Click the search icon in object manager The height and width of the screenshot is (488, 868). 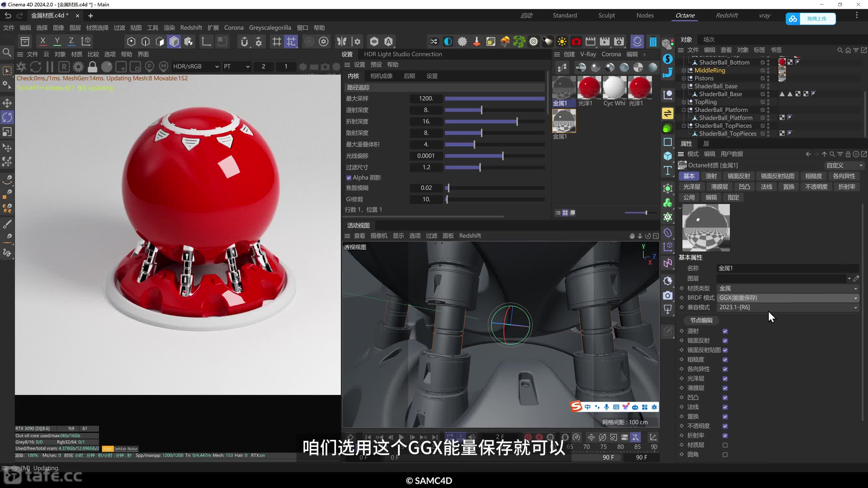click(840, 50)
